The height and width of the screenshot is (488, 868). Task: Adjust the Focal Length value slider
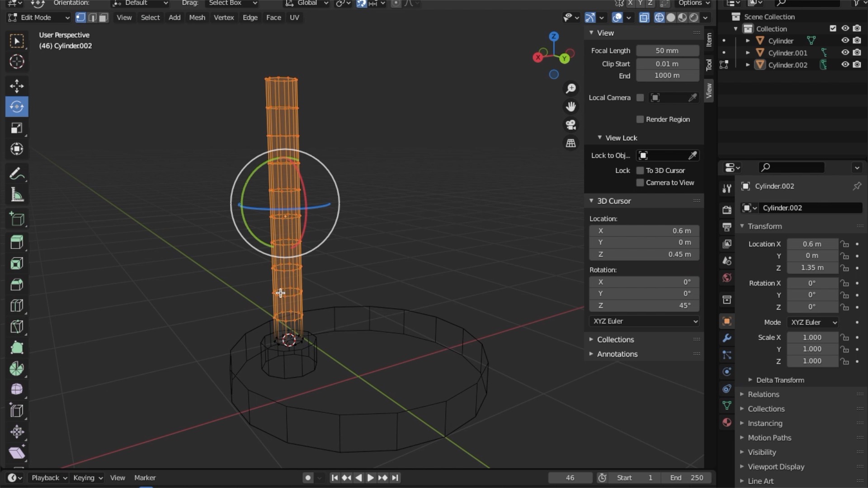click(667, 51)
